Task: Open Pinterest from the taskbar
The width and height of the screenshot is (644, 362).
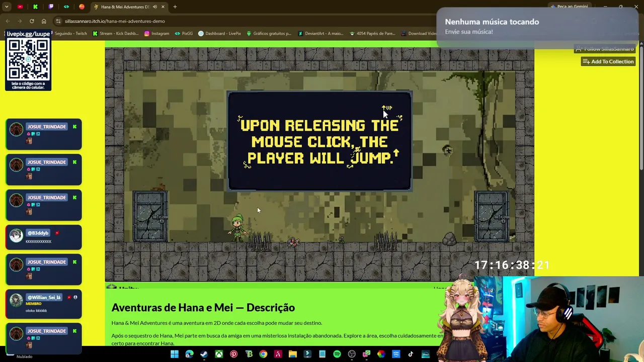Action: (233, 354)
